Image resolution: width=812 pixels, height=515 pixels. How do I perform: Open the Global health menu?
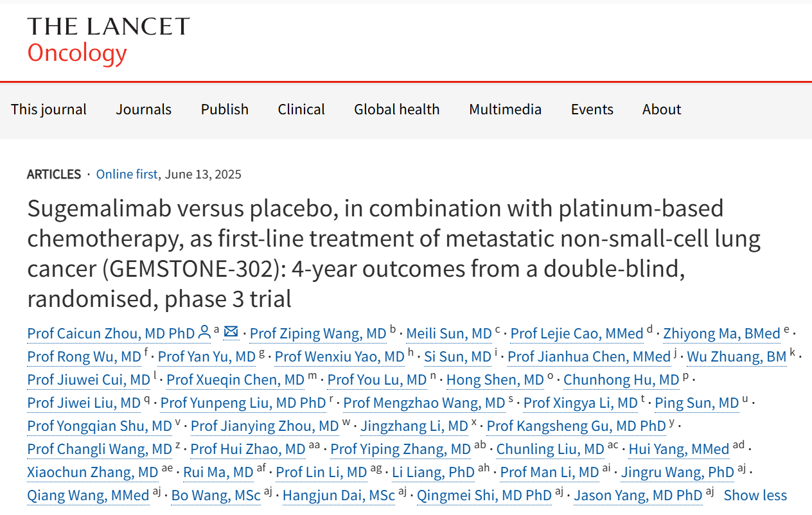coord(396,109)
